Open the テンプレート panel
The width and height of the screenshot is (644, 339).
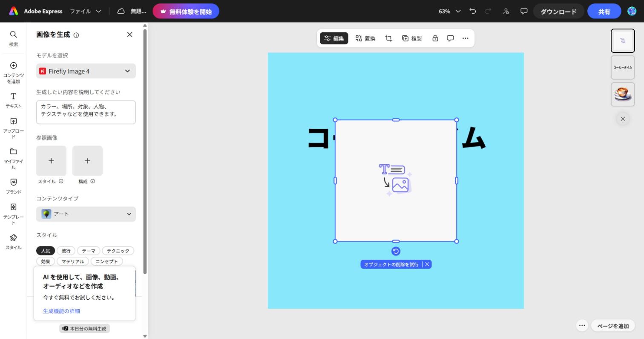13,214
